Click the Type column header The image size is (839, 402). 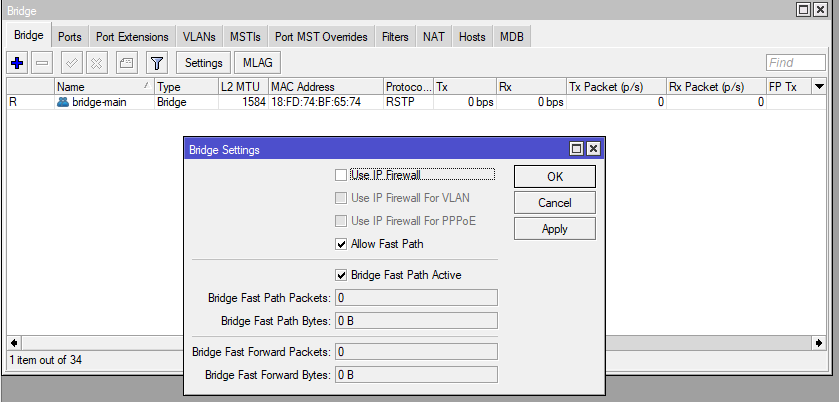coord(186,87)
